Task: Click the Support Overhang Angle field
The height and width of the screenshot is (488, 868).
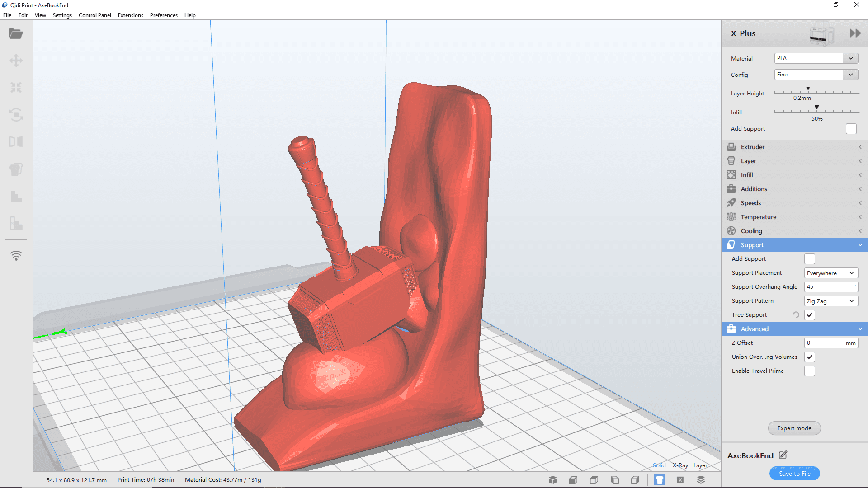Action: click(x=831, y=287)
